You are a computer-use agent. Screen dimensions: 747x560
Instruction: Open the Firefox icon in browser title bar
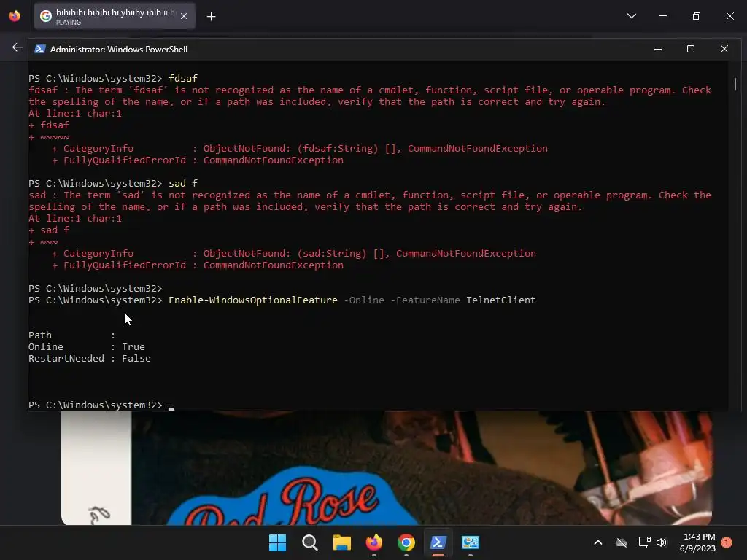coord(15,16)
